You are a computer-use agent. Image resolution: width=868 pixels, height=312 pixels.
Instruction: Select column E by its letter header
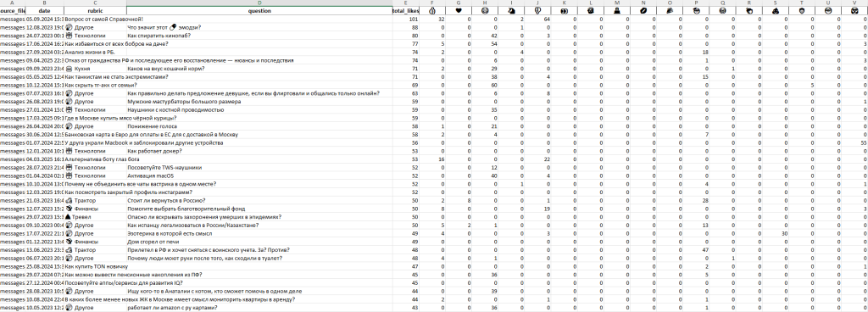pyautogui.click(x=406, y=3)
